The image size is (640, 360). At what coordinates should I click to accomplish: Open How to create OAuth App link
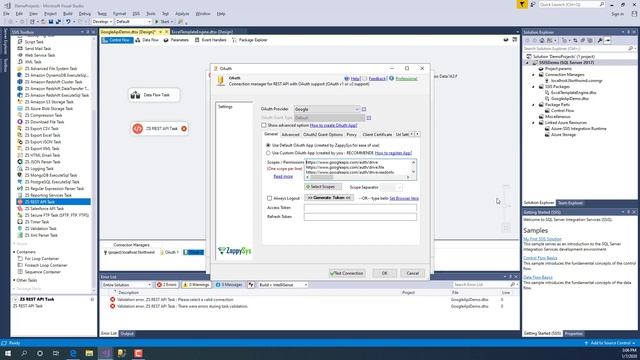[x=333, y=125]
